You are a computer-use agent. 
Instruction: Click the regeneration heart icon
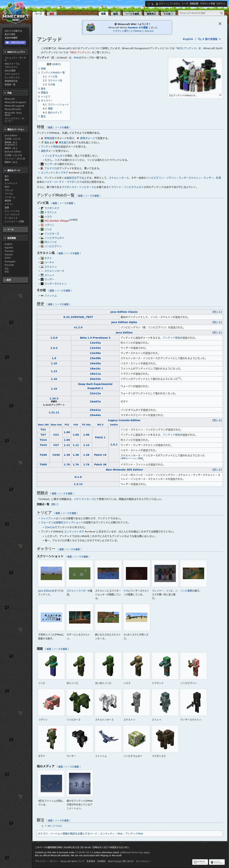[57, 142]
